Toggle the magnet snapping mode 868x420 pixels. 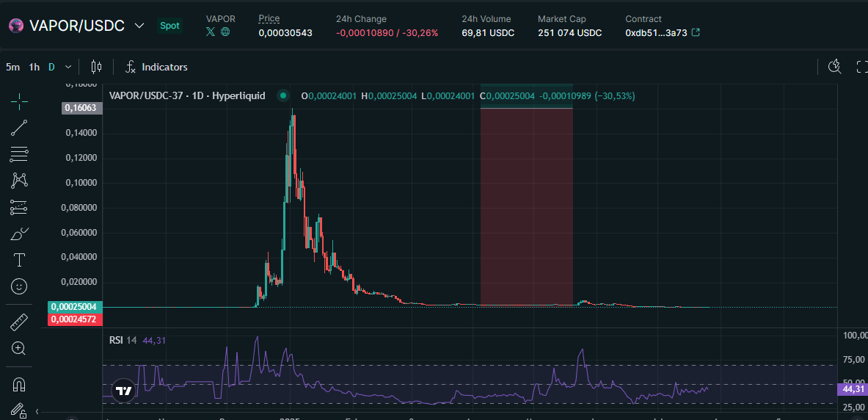[19, 384]
